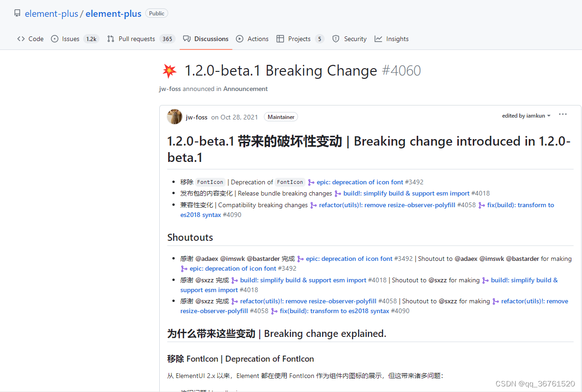Click the Code tab icon
The width and height of the screenshot is (582, 392).
(21, 39)
